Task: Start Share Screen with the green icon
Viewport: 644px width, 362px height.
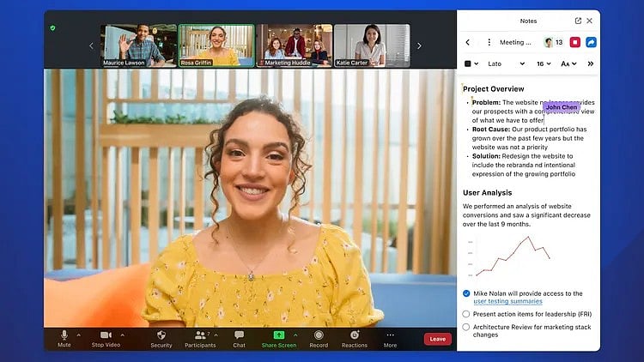Action: click(278, 335)
